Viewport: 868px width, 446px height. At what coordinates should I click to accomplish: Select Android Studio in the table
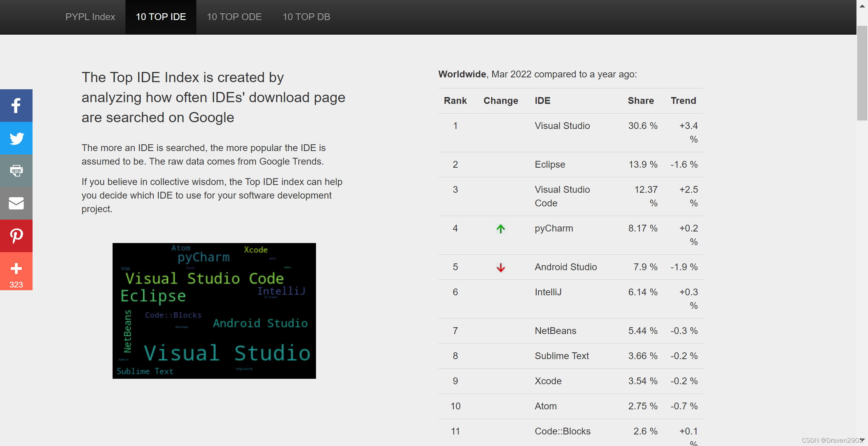(x=566, y=267)
